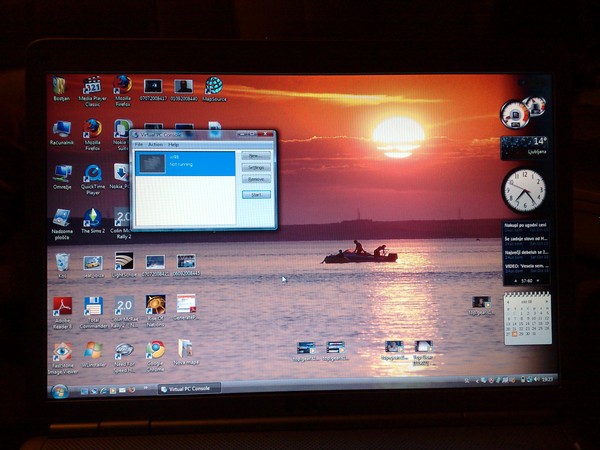Open the Ljubljana weather gadget
Image resolution: width=600 pixels, height=450 pixels.
point(524,148)
